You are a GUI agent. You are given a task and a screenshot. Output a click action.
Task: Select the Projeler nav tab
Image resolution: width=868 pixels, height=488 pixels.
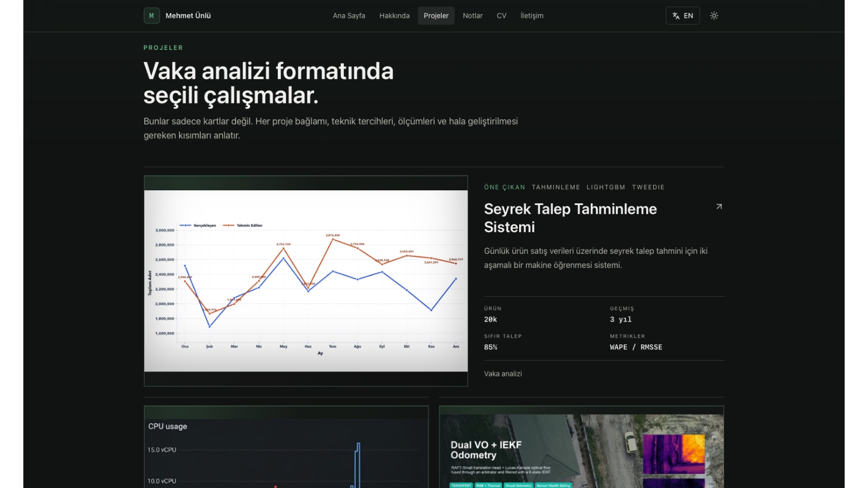436,16
